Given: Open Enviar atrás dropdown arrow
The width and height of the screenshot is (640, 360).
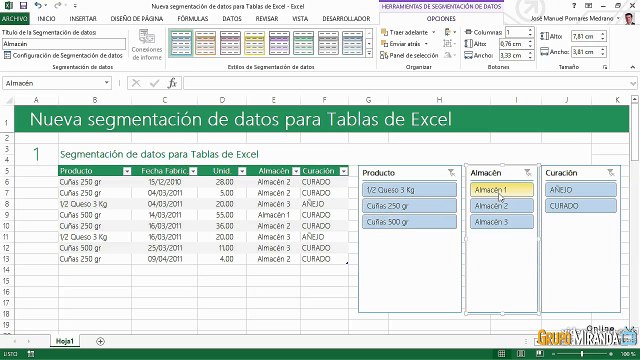Looking at the screenshot, I should click(426, 44).
